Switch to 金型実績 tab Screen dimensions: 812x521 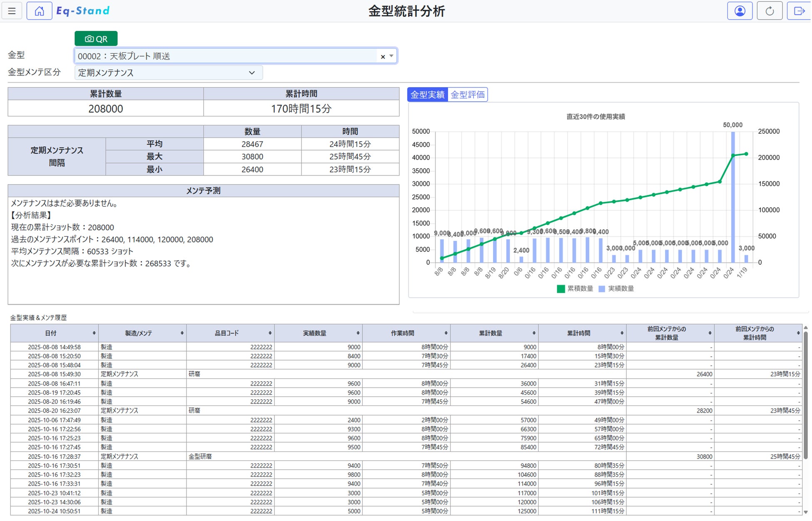[x=427, y=95]
